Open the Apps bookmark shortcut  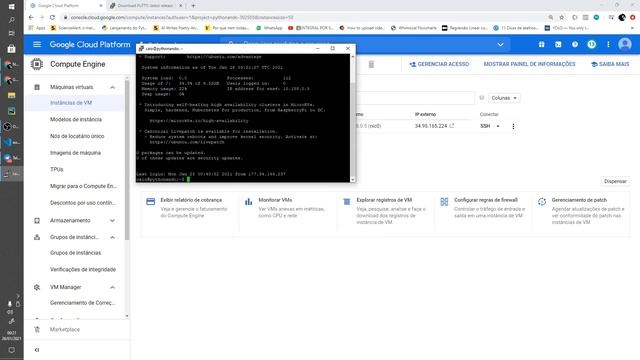[x=37, y=28]
